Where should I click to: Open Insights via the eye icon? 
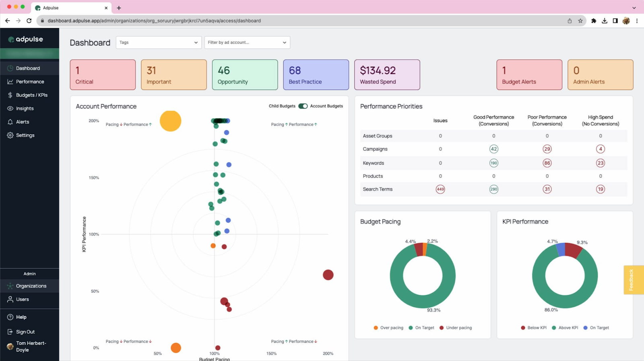(10, 109)
